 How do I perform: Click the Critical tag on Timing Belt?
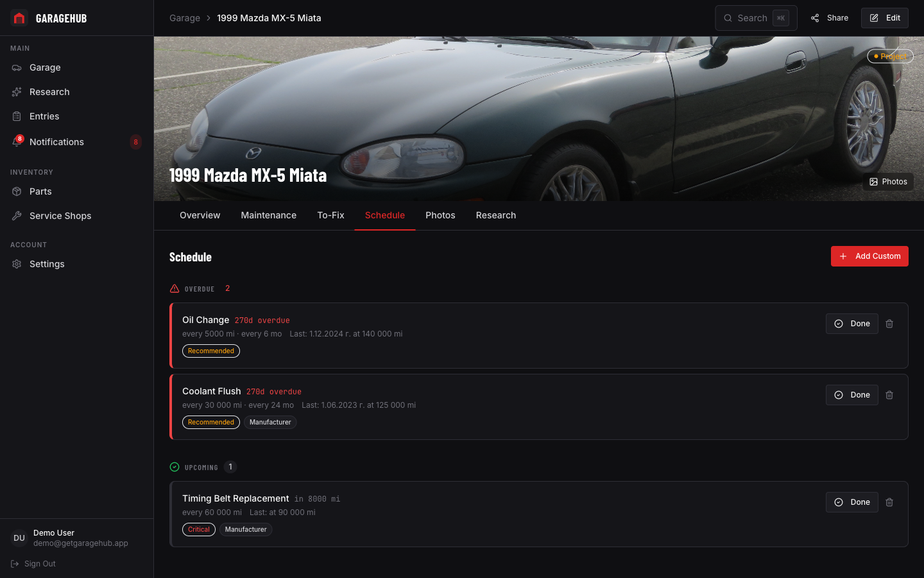pyautogui.click(x=199, y=530)
